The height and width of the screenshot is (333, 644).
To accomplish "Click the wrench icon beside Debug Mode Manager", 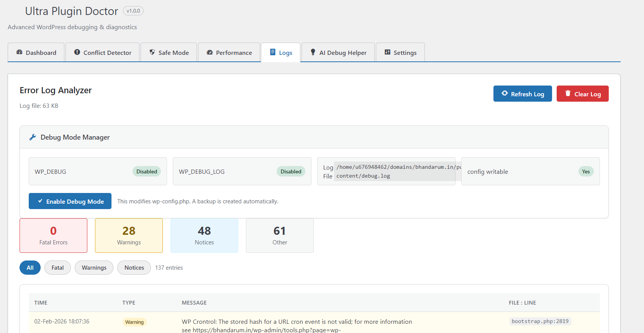I will (33, 137).
